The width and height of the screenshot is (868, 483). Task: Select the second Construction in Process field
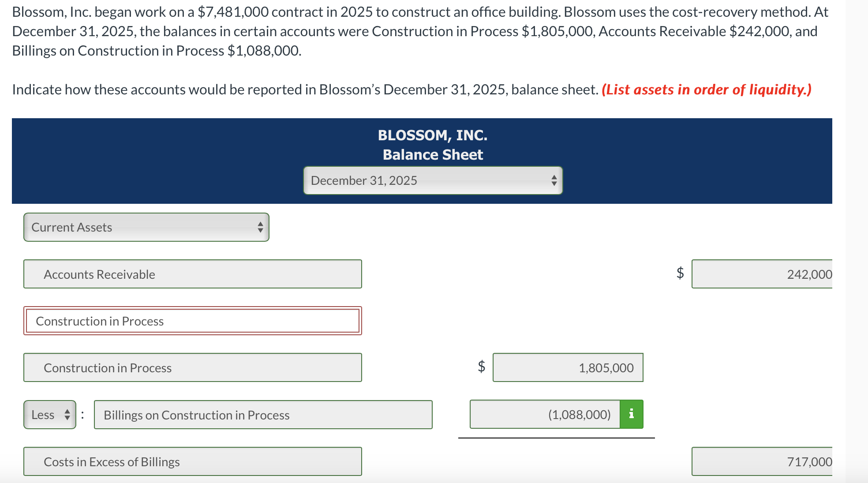tap(192, 367)
